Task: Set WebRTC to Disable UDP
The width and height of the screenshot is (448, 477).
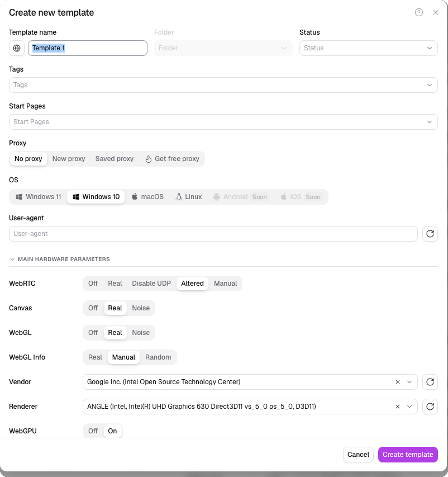Action: [151, 284]
